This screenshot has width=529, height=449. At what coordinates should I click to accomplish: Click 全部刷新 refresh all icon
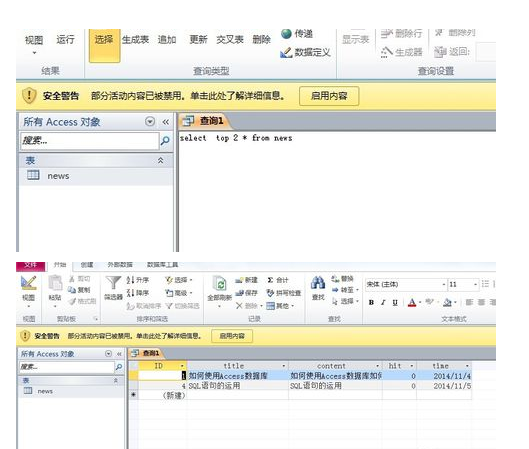220,283
